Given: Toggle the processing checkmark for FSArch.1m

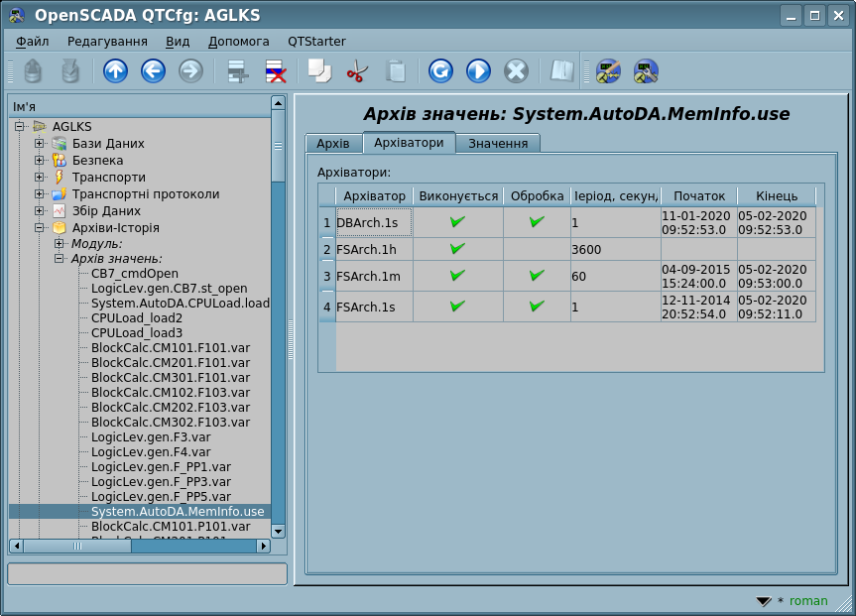Looking at the screenshot, I should pyautogui.click(x=537, y=276).
